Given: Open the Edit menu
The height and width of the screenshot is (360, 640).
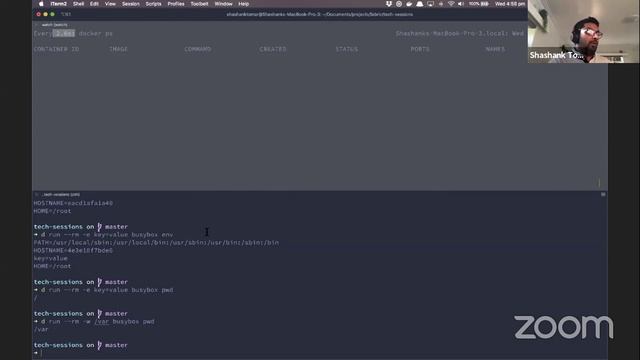Looking at the screenshot, I should coord(94,4).
